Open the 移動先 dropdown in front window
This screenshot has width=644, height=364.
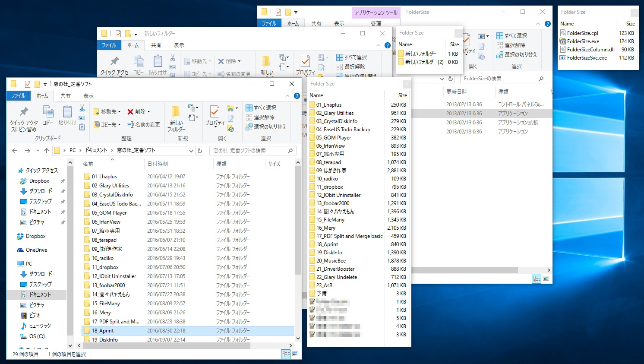(107, 111)
